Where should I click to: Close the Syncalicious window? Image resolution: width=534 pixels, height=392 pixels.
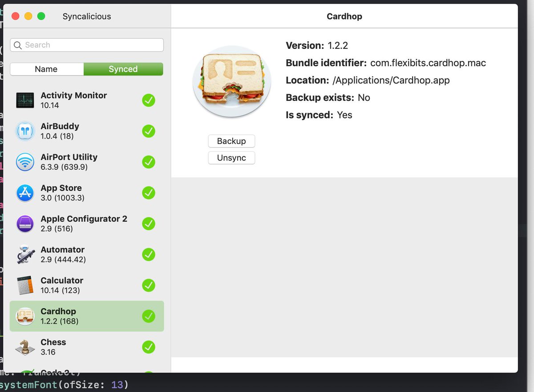16,16
